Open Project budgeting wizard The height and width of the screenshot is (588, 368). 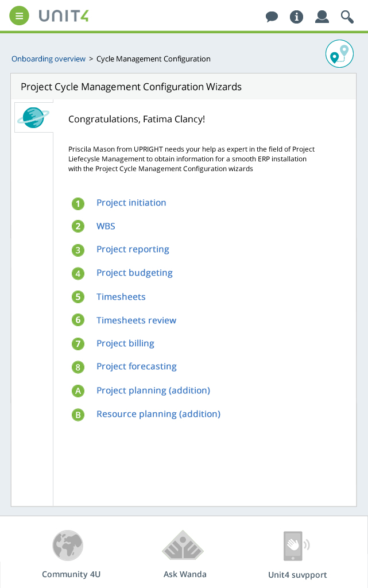pyautogui.click(x=134, y=273)
